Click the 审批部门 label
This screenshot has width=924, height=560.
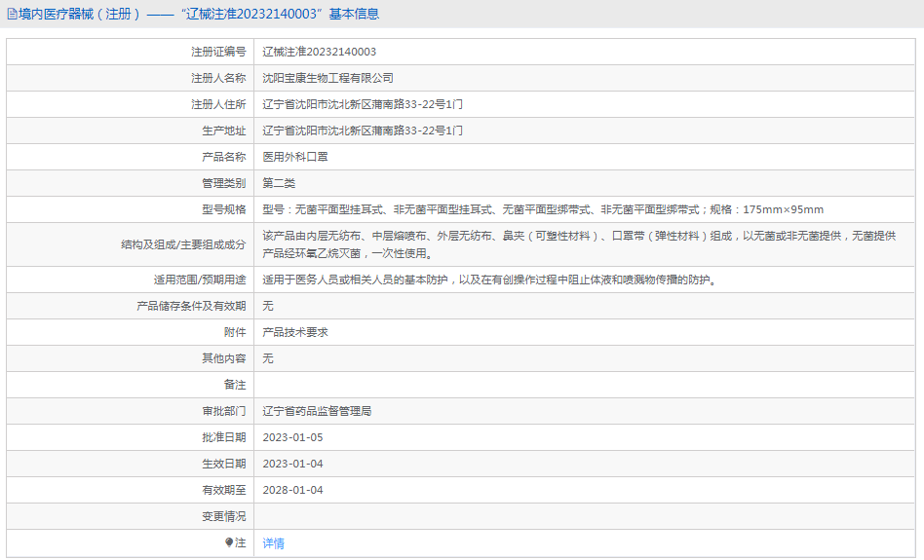[223, 411]
